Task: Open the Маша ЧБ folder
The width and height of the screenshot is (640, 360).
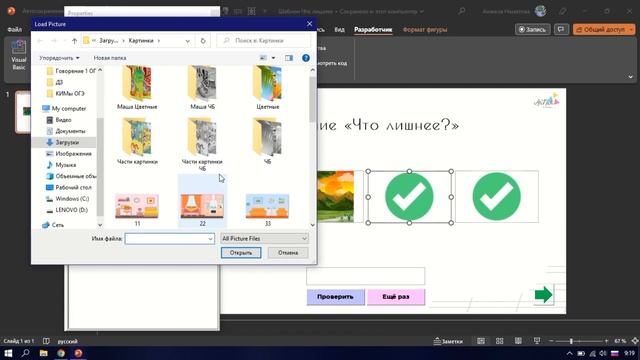Action: [202, 87]
